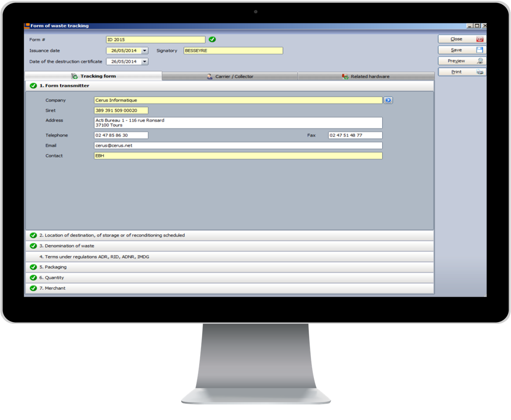This screenshot has height=420, width=511.
Task: Switch to the Tracking form tab
Action: coord(93,76)
